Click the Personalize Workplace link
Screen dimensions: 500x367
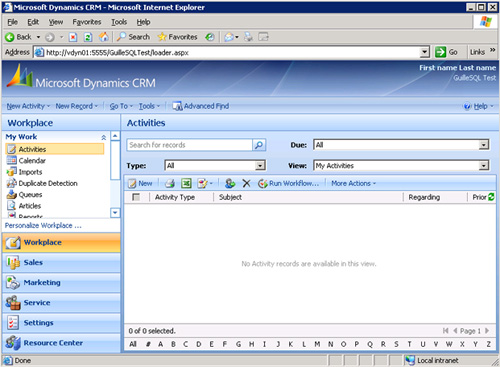[43, 226]
